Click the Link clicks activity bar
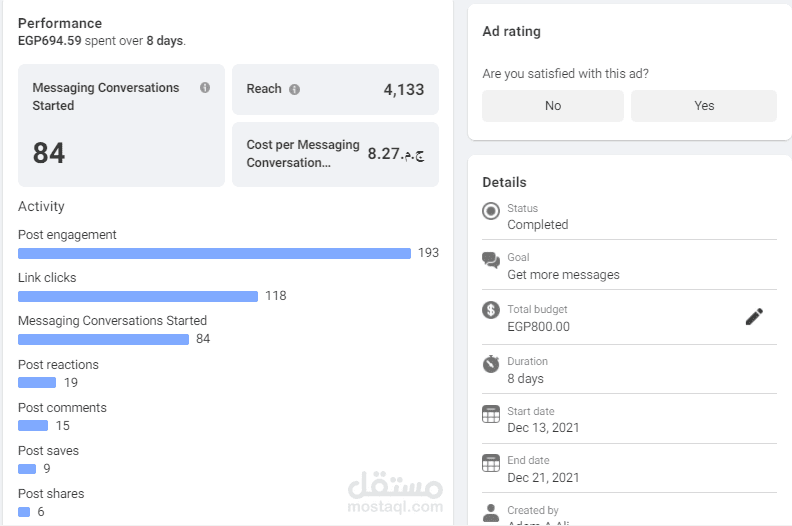792x526 pixels. [138, 296]
